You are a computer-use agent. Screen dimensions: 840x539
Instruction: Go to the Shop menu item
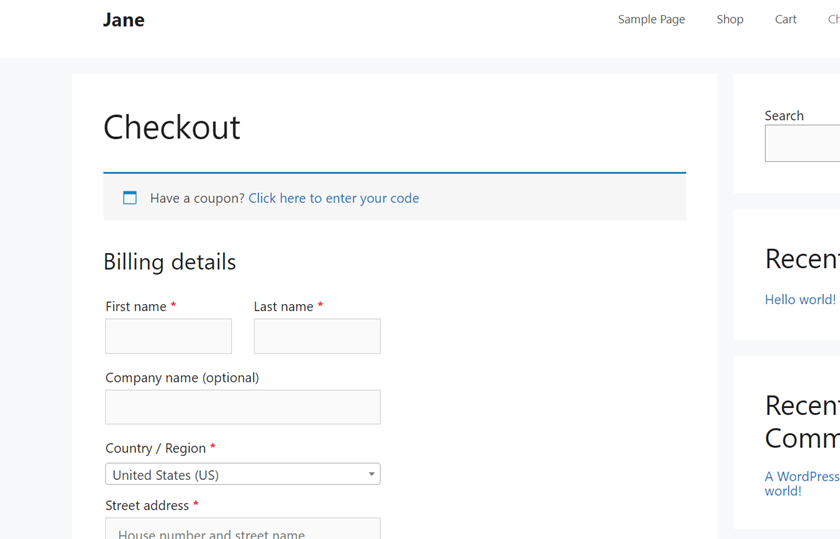coord(730,19)
